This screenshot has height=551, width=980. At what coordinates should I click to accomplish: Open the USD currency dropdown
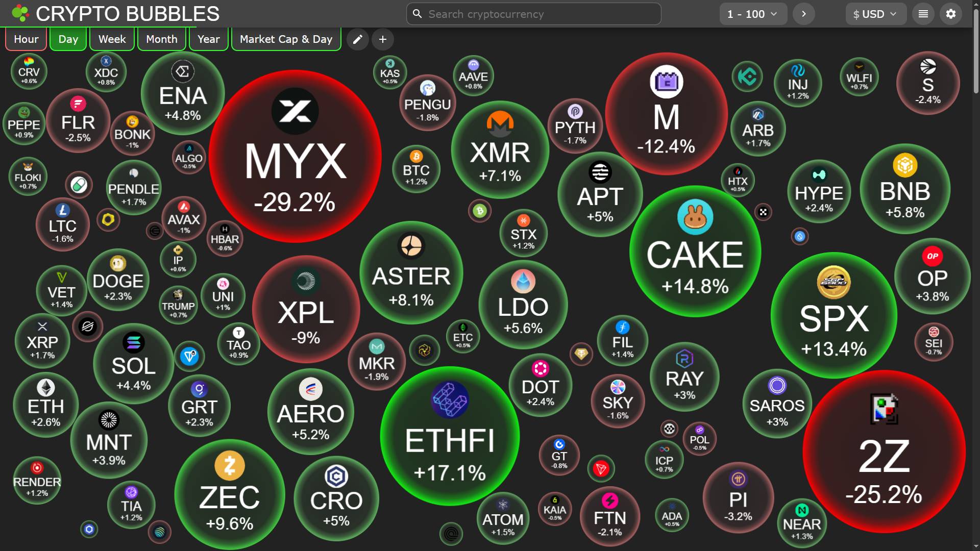[x=875, y=14]
